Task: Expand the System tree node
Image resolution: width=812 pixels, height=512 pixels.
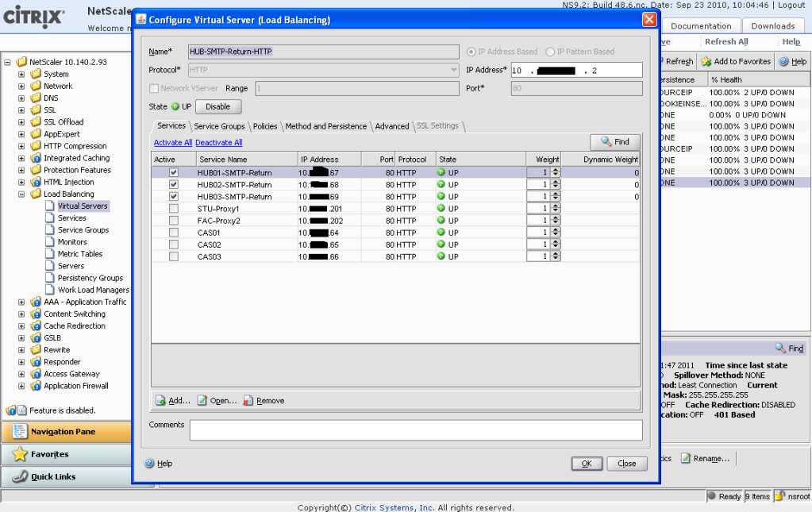Action: pyautogui.click(x=21, y=74)
